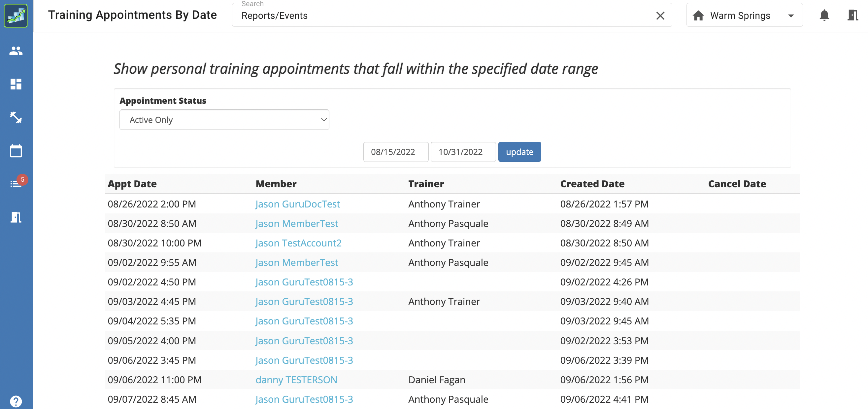Open the Appointment Status dropdown

[224, 119]
